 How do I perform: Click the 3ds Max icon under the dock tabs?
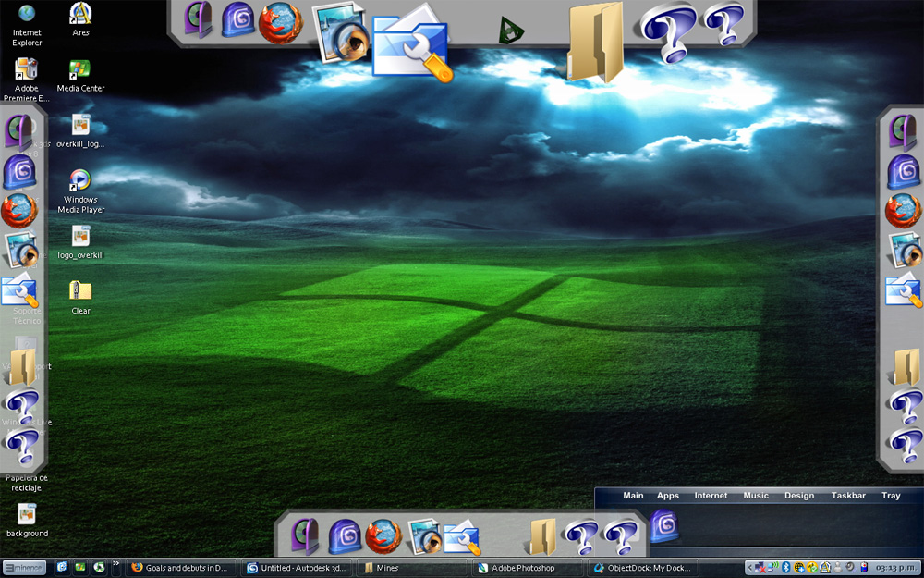664,525
